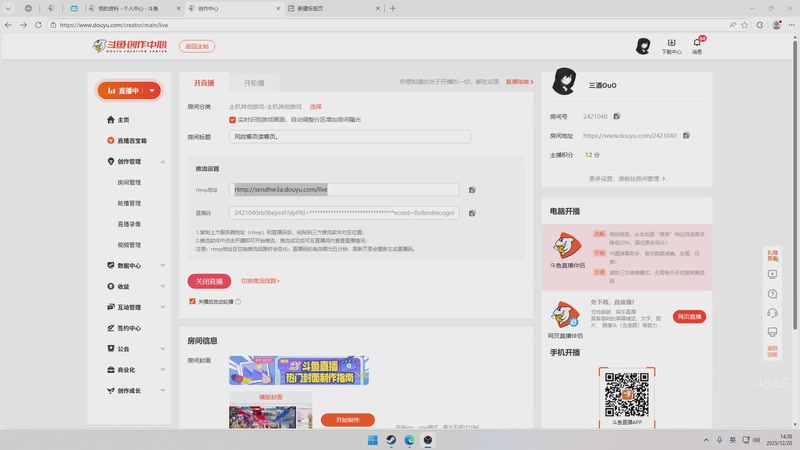This screenshot has height=450, width=800.
Task: Open Steam from the taskbar
Action: click(x=391, y=440)
